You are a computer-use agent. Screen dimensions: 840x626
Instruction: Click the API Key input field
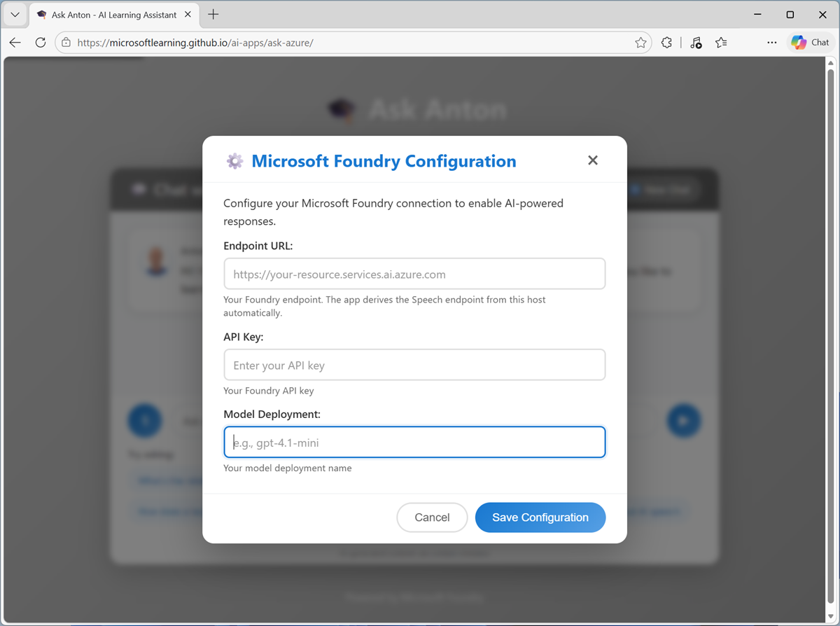click(414, 366)
